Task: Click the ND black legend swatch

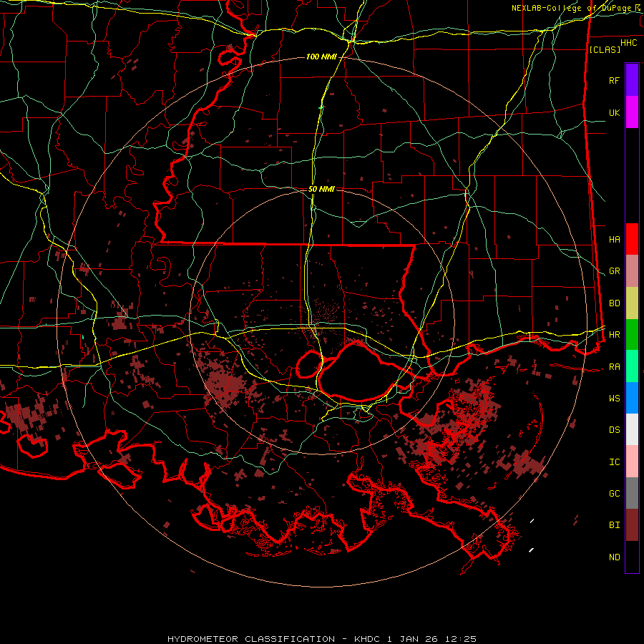Action: pos(632,557)
